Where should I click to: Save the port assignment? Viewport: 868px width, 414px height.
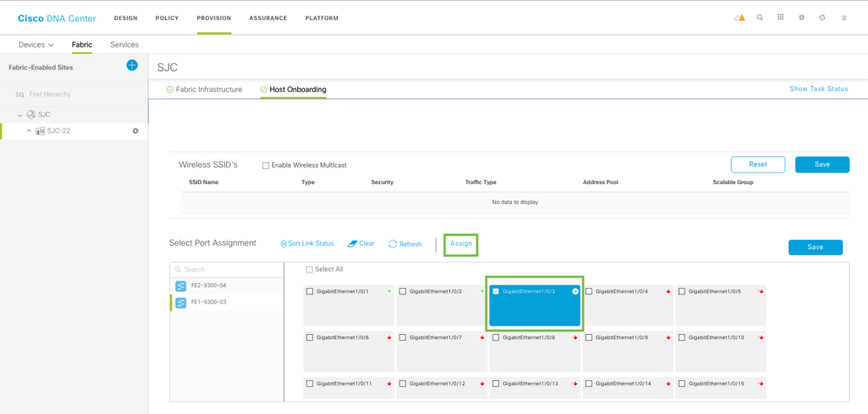click(815, 247)
